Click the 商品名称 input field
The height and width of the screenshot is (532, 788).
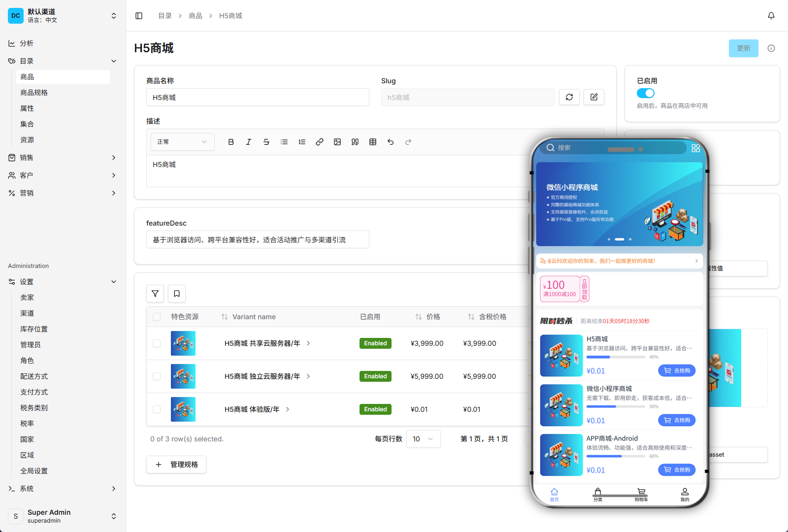(x=258, y=98)
